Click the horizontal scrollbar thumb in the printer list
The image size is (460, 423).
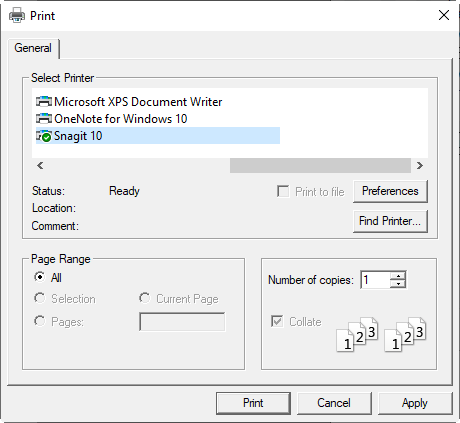tap(320, 165)
